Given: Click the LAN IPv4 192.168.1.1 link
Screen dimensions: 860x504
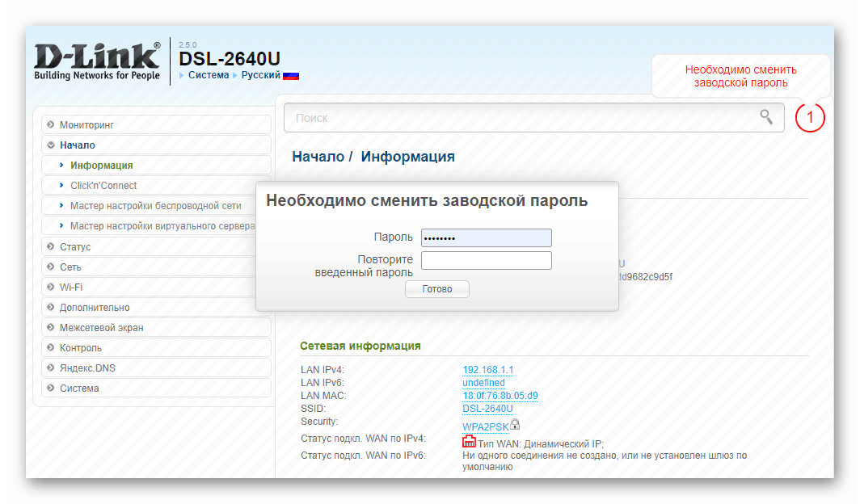Looking at the screenshot, I should pyautogui.click(x=488, y=370).
